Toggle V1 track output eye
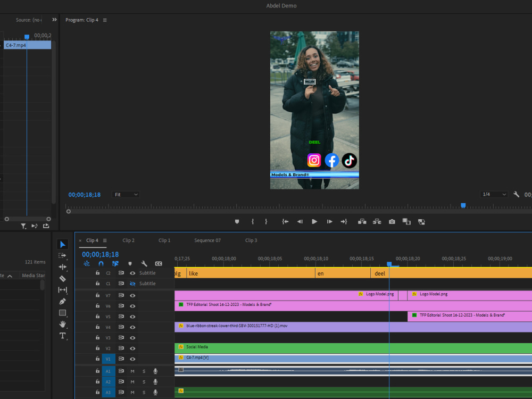 [132, 359]
